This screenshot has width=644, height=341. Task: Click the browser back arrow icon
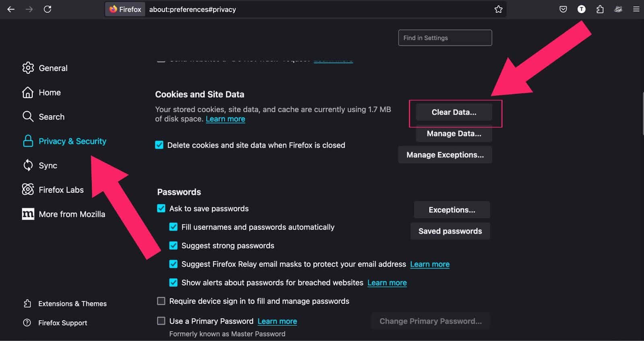pyautogui.click(x=11, y=9)
